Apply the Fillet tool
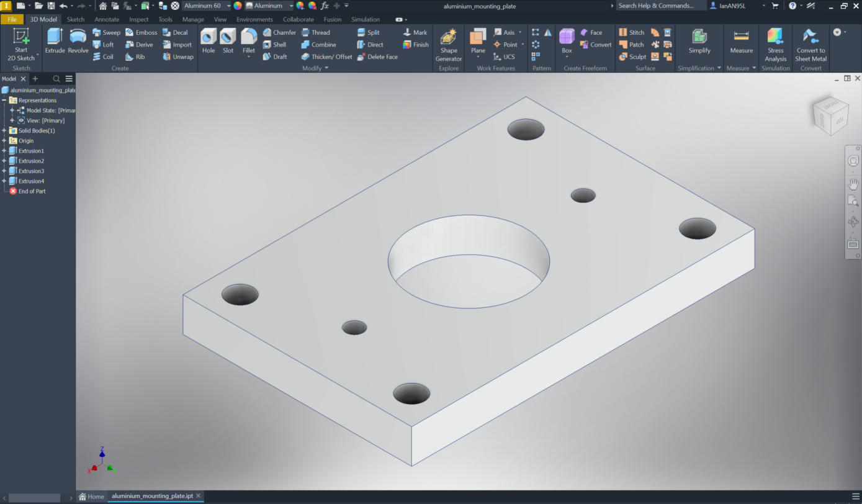This screenshot has width=862, height=504. [x=249, y=43]
